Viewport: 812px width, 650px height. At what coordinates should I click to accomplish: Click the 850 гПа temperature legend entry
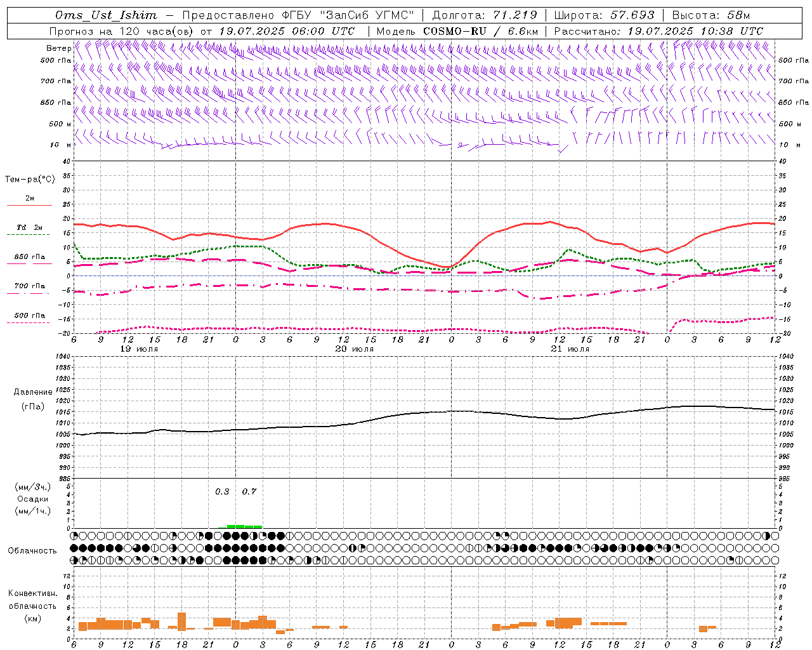30,257
